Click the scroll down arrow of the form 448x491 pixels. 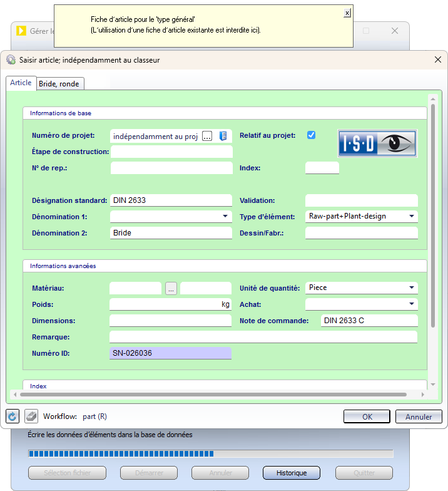[433, 385]
